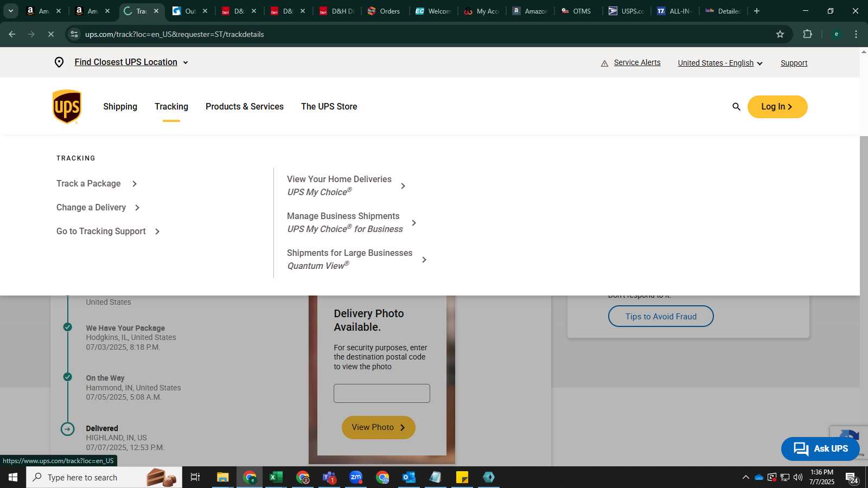Click the Service Alerts warning icon
Screen dimensions: 868x488
pos(604,63)
